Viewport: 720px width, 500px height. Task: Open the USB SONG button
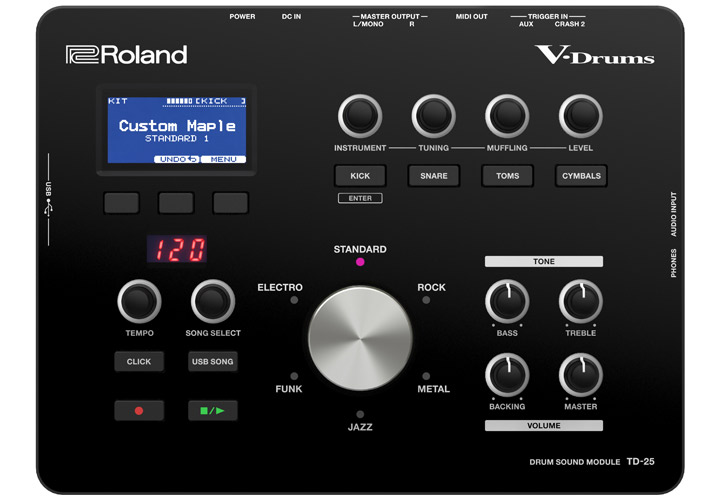click(x=213, y=361)
